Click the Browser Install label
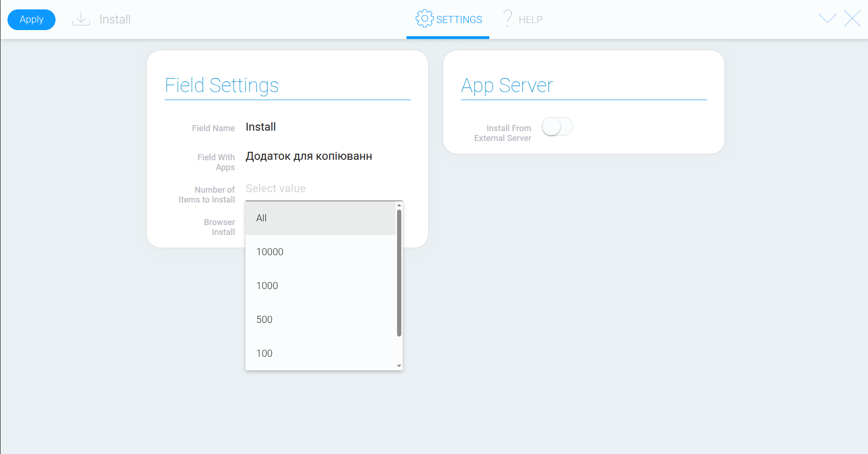This screenshot has width=868, height=454. pyautogui.click(x=219, y=227)
